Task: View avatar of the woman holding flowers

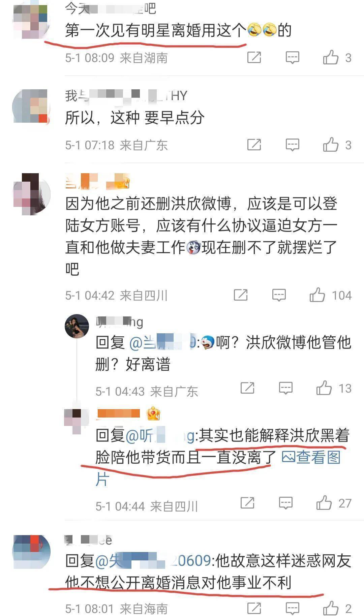Action: [x=77, y=326]
